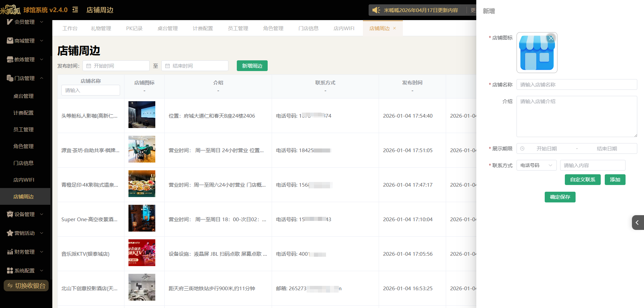Open thumbnail of 青橙足印 shop

click(x=142, y=184)
